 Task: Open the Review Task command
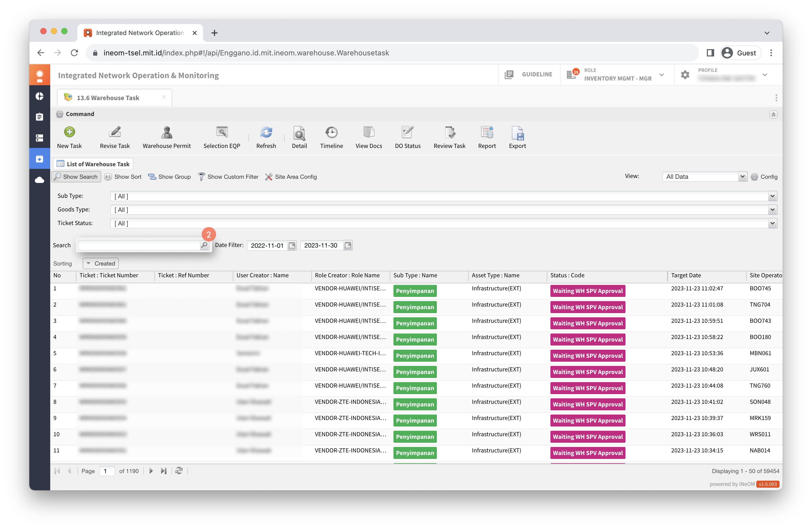pos(449,137)
